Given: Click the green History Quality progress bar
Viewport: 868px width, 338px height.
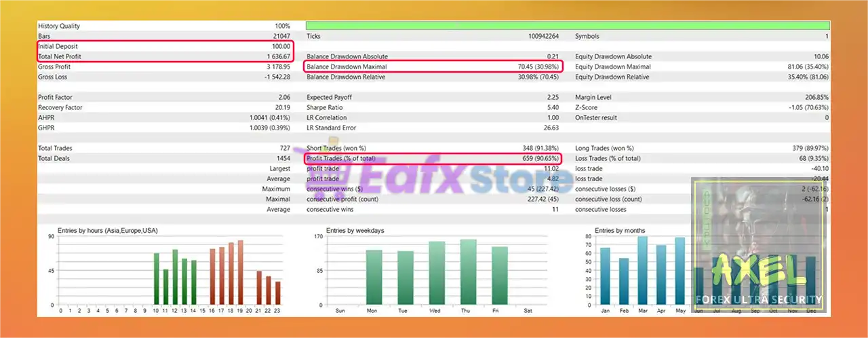Looking at the screenshot, I should [568, 26].
